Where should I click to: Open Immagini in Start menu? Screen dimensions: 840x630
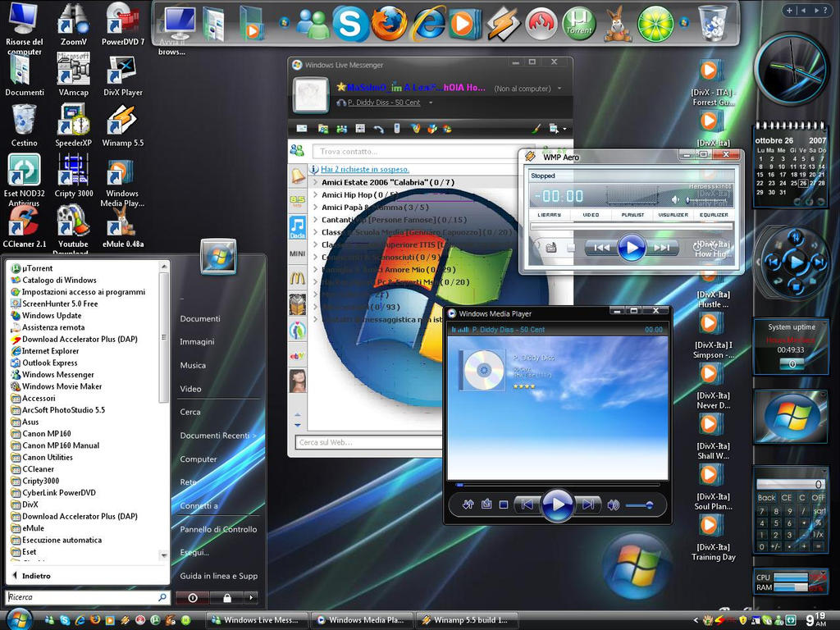click(197, 342)
